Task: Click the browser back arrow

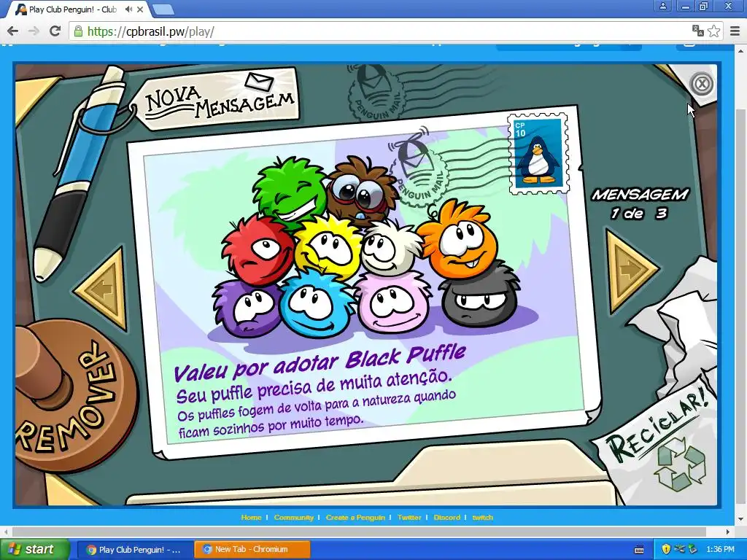Action: [x=13, y=31]
